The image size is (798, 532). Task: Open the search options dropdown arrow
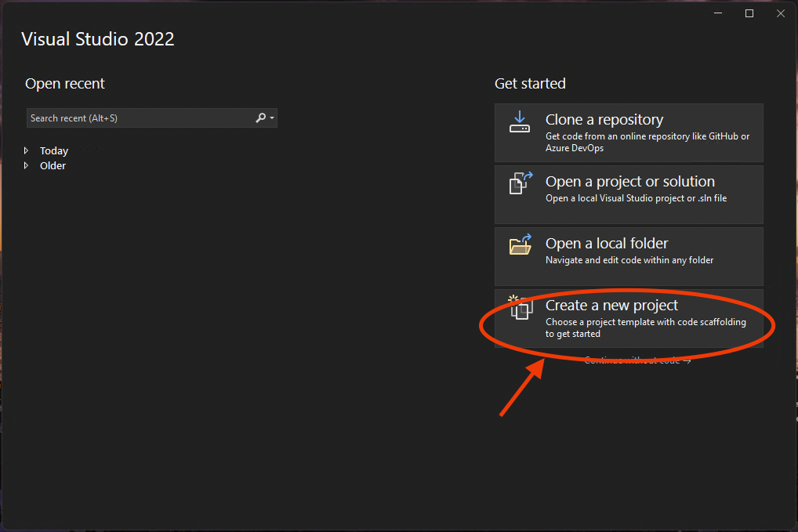pyautogui.click(x=272, y=118)
